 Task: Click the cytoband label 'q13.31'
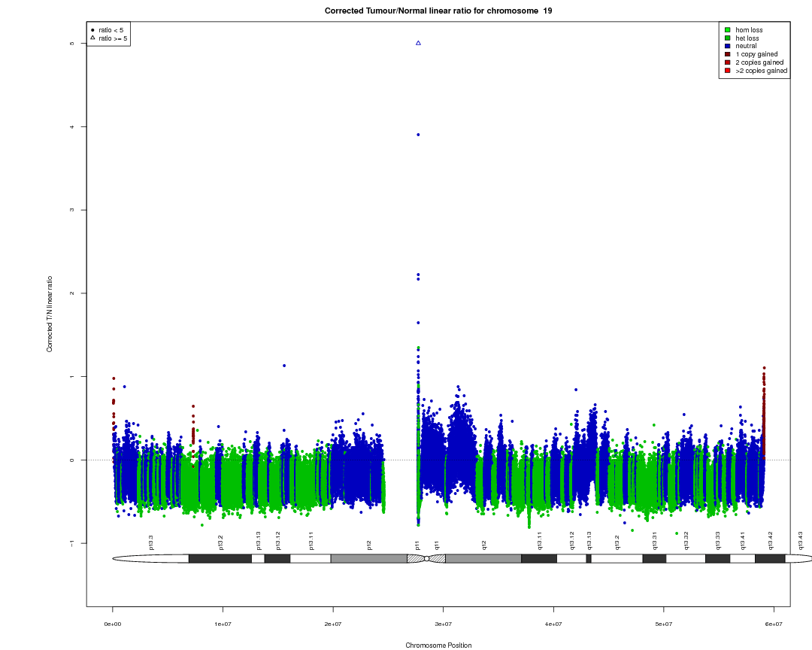[x=655, y=541]
